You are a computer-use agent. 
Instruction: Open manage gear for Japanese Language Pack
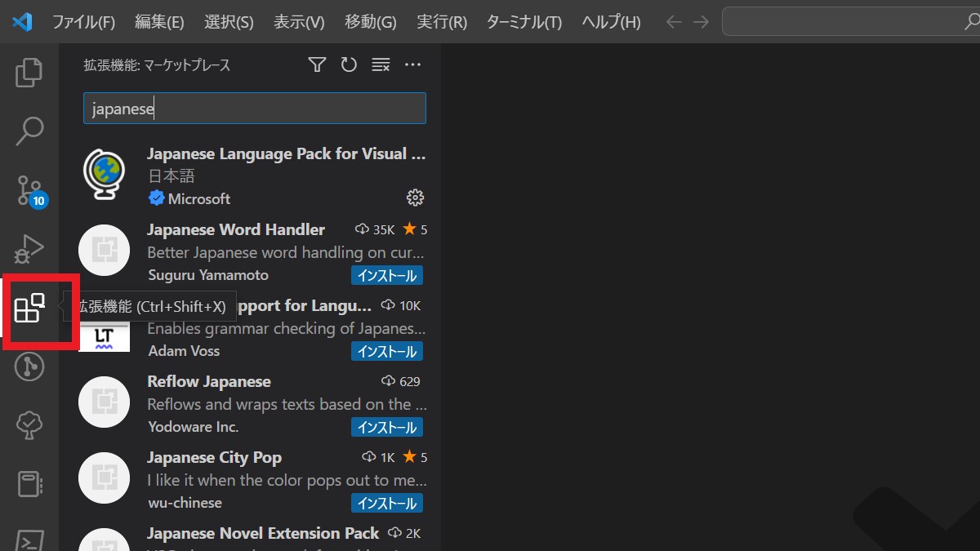(x=415, y=198)
